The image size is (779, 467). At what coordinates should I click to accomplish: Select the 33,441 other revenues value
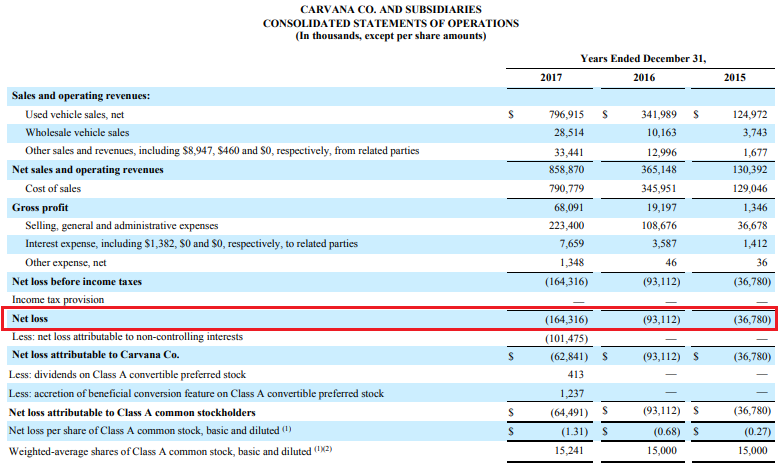(569, 153)
